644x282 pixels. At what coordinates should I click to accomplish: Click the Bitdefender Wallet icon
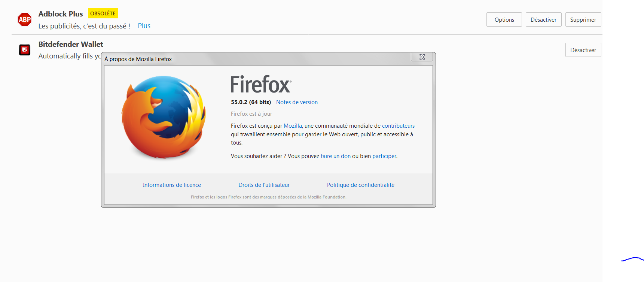click(25, 49)
